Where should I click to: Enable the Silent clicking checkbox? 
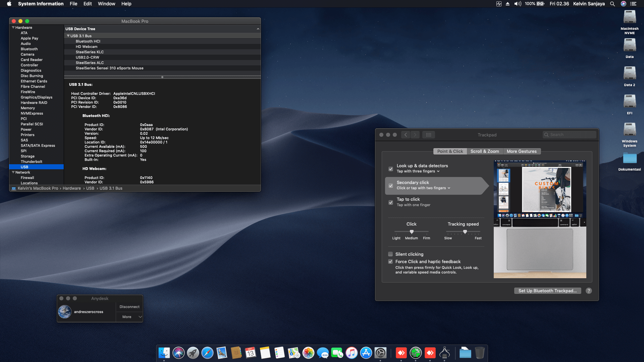pyautogui.click(x=390, y=254)
